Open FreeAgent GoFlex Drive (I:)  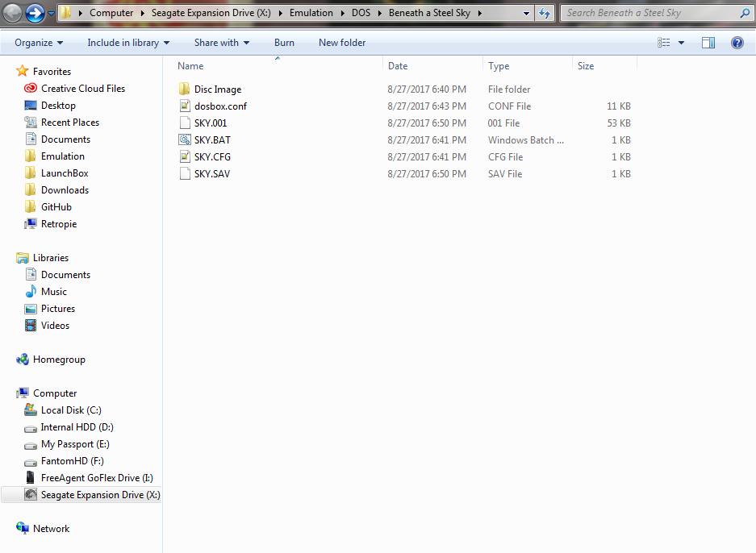(x=97, y=478)
